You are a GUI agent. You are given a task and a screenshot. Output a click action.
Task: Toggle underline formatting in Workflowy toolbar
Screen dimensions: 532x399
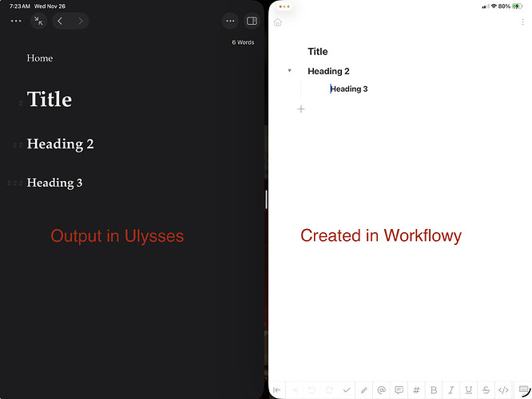pyautogui.click(x=468, y=390)
